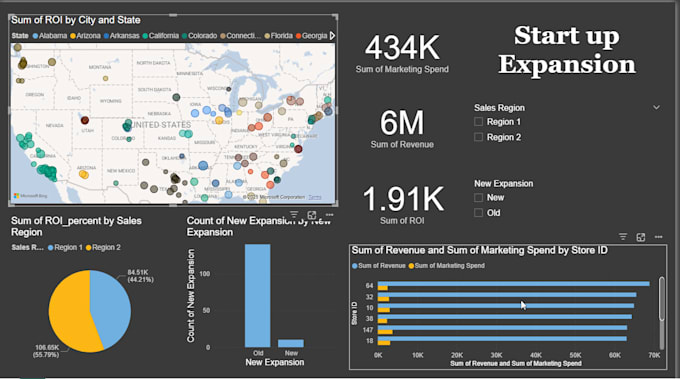680x379 pixels.
Task: Click the Arkansas legend item
Action: click(x=121, y=36)
